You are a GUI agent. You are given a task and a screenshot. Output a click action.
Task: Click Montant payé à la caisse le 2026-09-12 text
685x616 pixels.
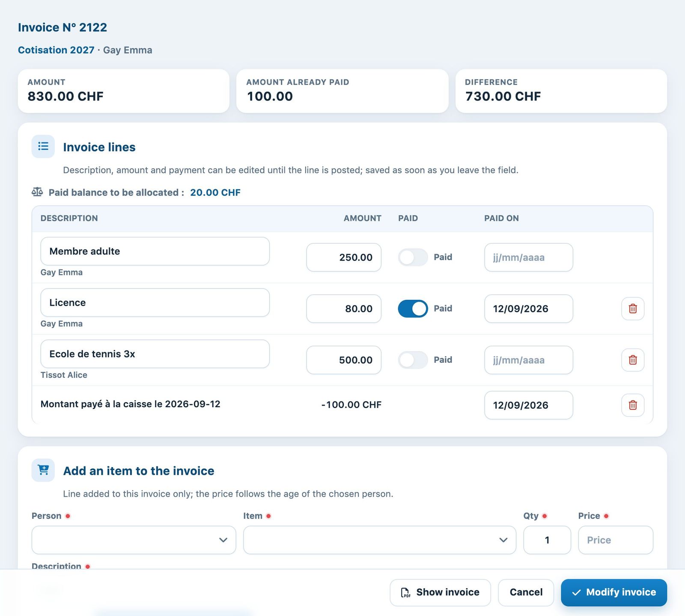131,404
